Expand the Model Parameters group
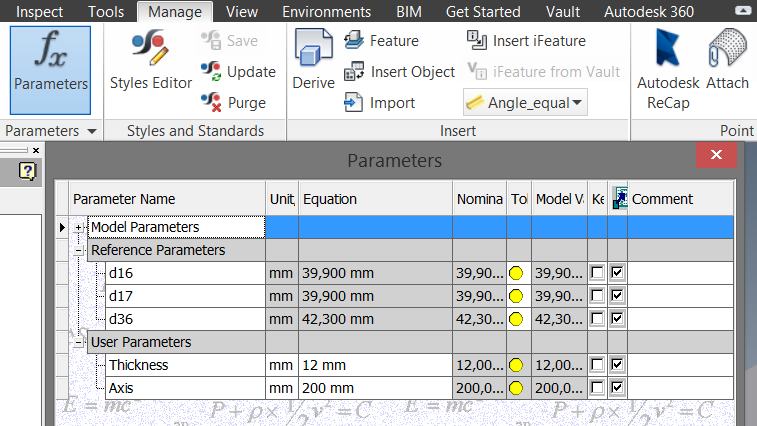The height and width of the screenshot is (426, 757). pos(78,227)
